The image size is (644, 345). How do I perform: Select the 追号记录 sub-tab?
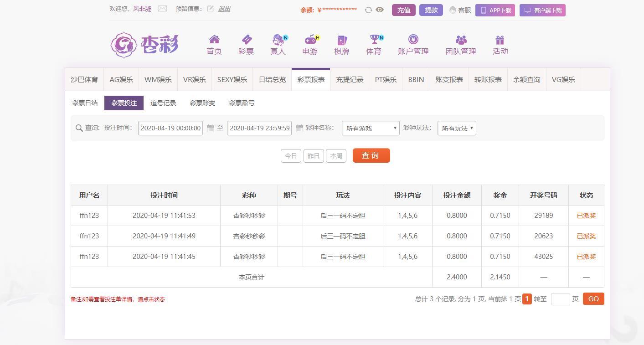point(163,103)
